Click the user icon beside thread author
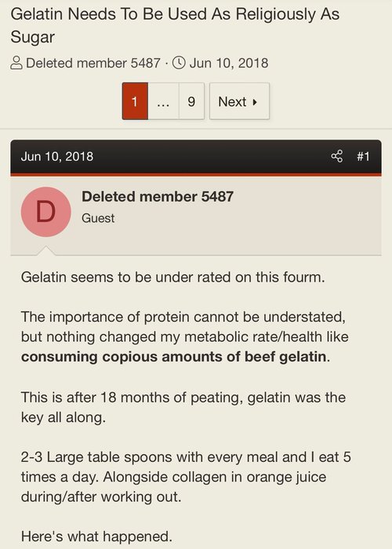The width and height of the screenshot is (392, 549). [x=16, y=64]
